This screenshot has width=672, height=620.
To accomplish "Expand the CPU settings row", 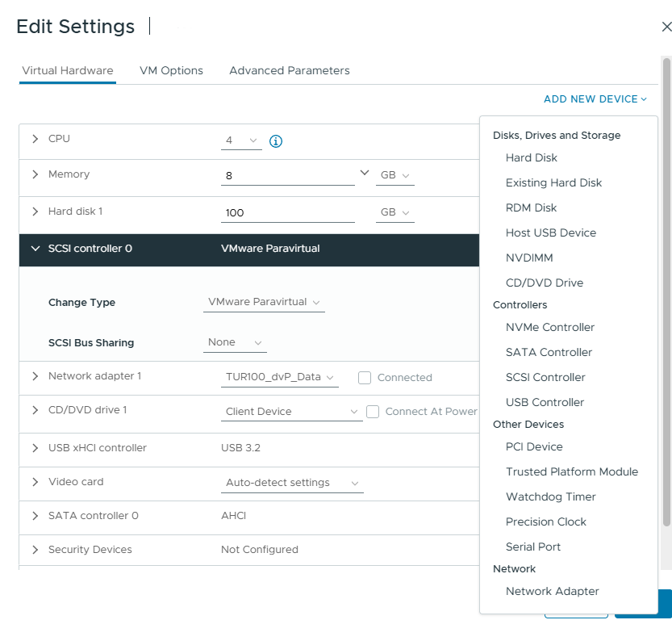I will pos(35,139).
